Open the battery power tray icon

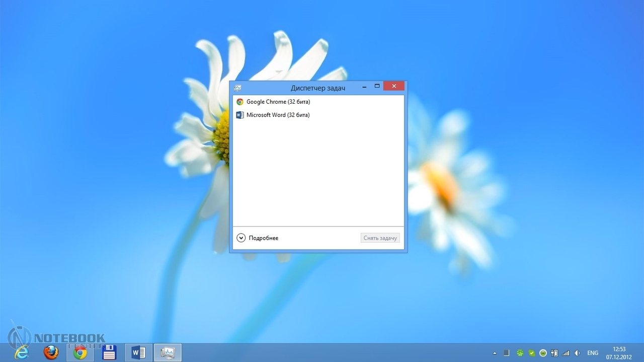(x=554, y=353)
